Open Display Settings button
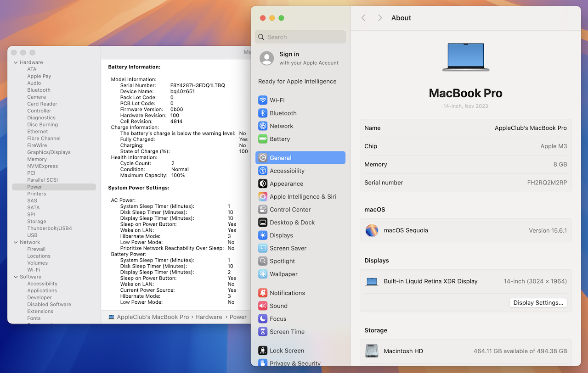 (x=538, y=303)
